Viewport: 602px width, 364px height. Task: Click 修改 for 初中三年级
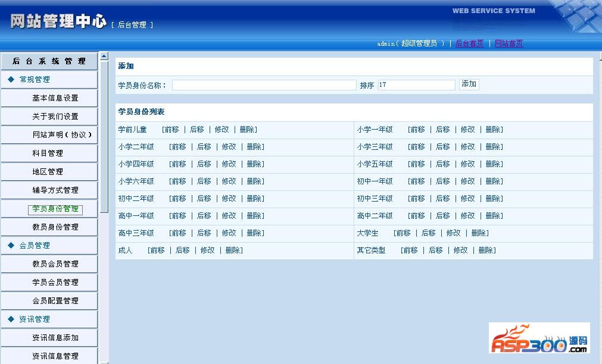coord(467,199)
